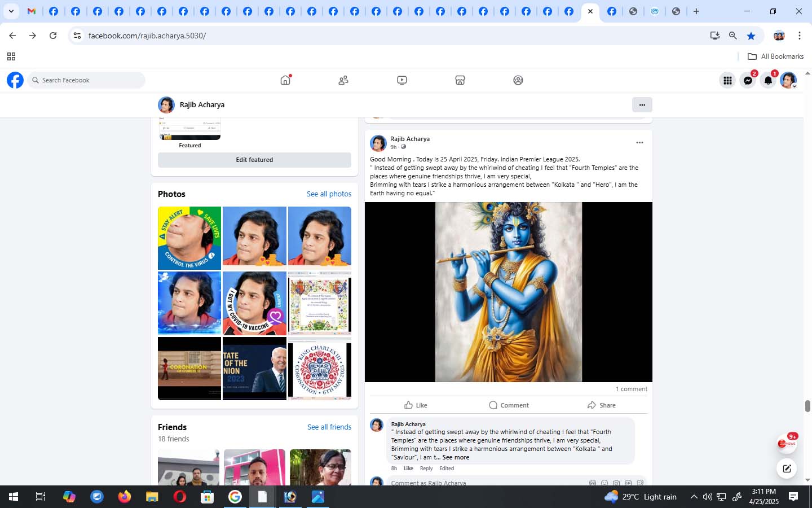Open the Stay Alert Save Lives photo

189,238
